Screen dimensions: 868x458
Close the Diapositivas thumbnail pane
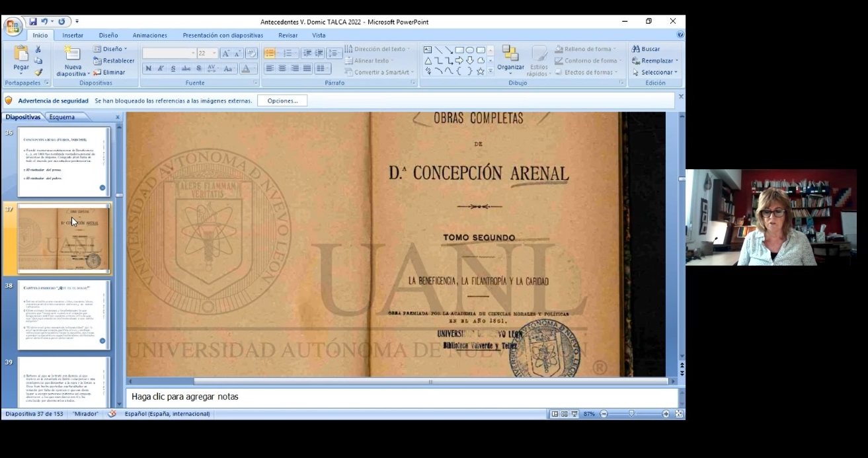[x=118, y=117]
